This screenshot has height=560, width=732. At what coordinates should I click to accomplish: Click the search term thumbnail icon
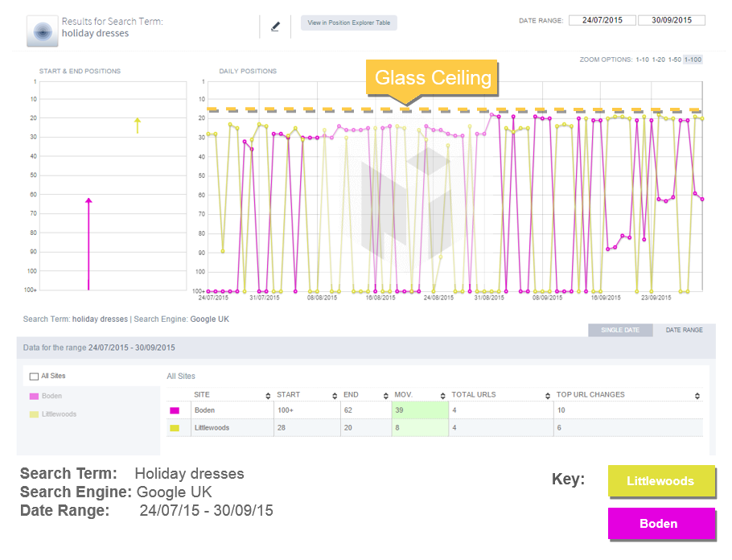[x=43, y=31]
